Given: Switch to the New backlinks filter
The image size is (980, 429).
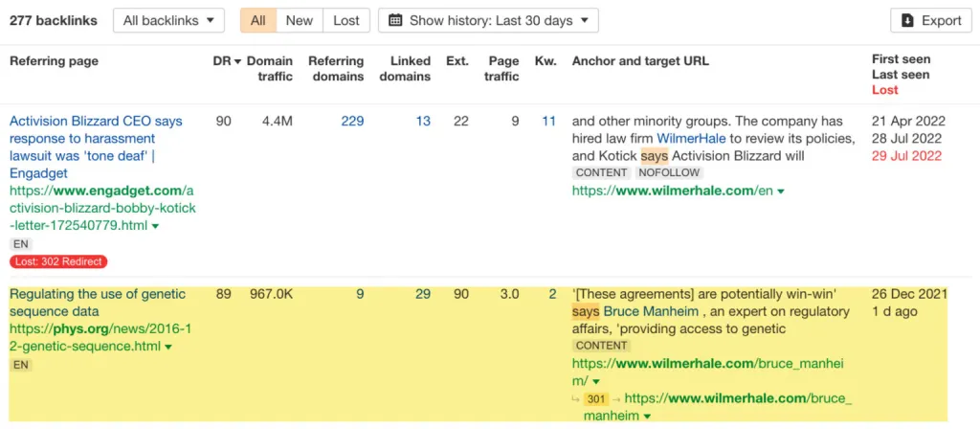Looking at the screenshot, I should pos(299,20).
